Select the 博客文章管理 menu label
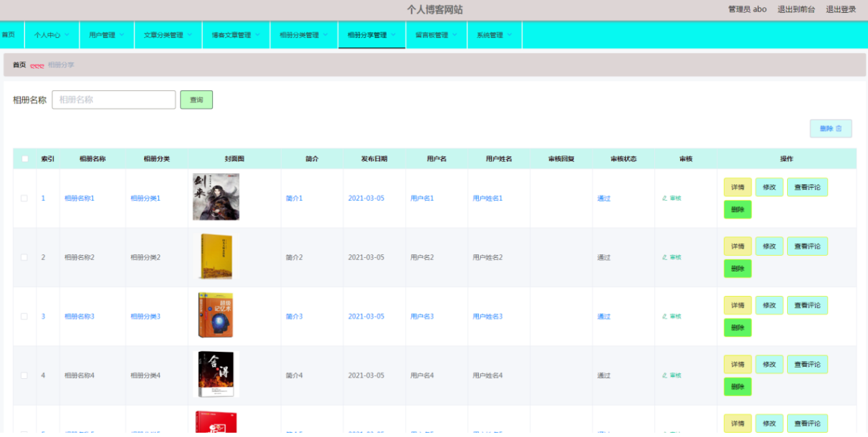 [232, 35]
